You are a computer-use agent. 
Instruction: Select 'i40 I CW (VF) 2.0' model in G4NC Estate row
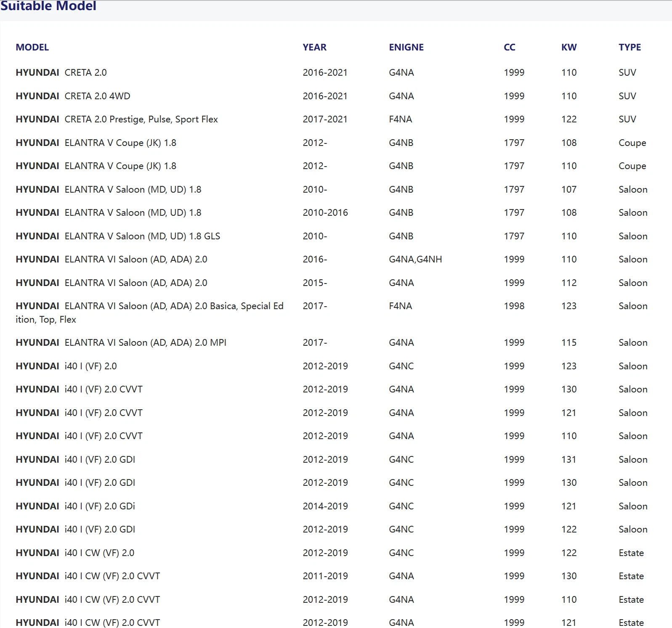(99, 553)
